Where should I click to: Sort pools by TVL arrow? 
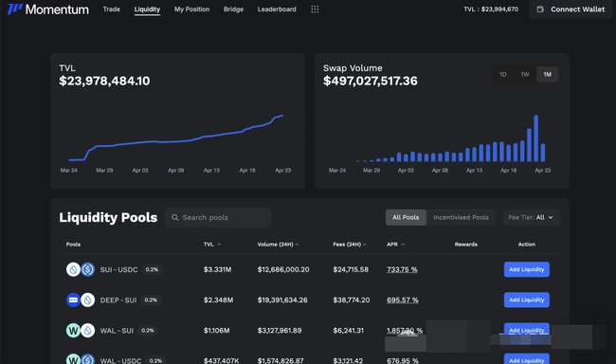pos(219,245)
